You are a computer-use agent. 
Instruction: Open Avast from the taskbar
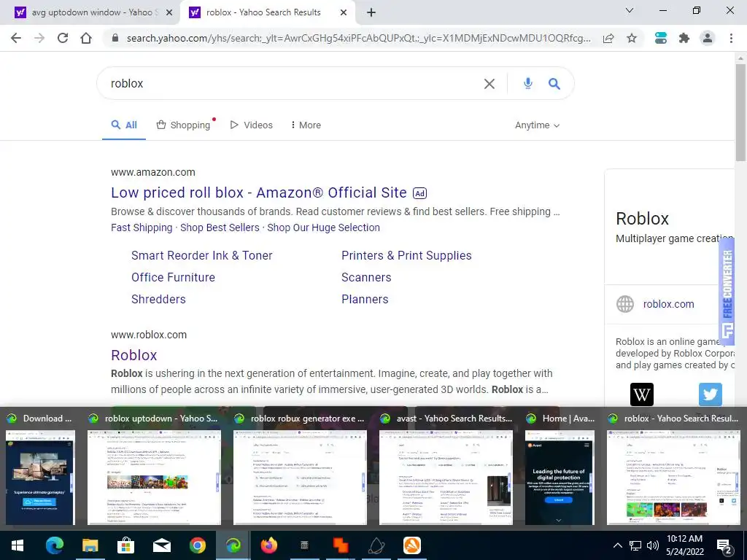point(412,545)
